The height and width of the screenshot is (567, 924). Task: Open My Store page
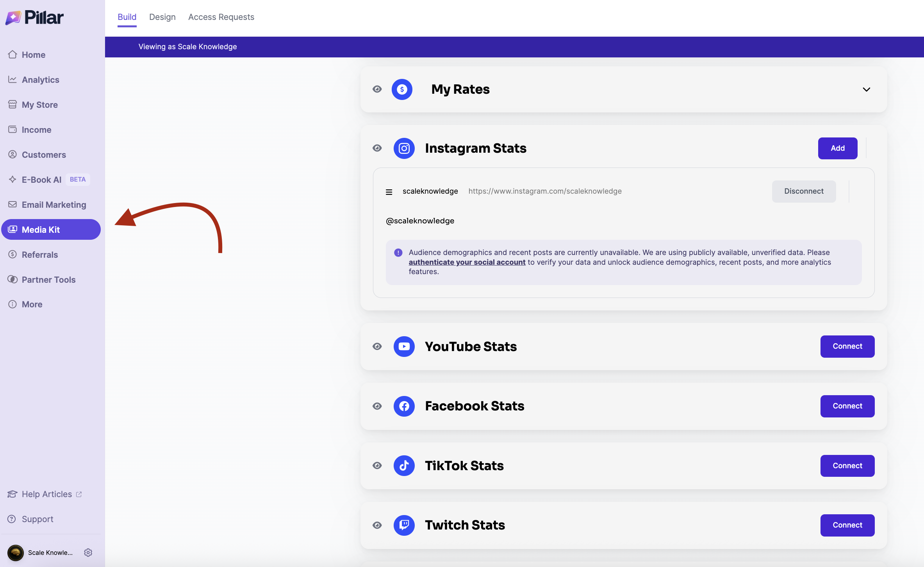point(51,105)
